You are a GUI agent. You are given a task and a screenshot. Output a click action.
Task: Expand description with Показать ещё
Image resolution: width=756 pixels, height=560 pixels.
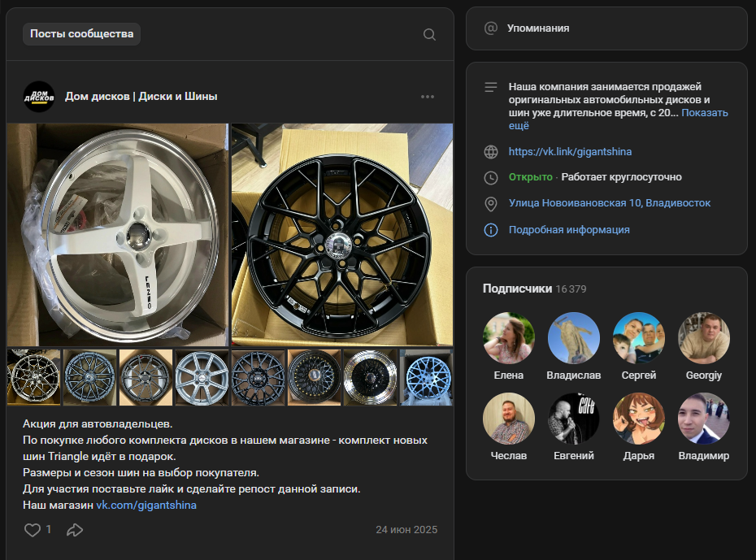[704, 113]
